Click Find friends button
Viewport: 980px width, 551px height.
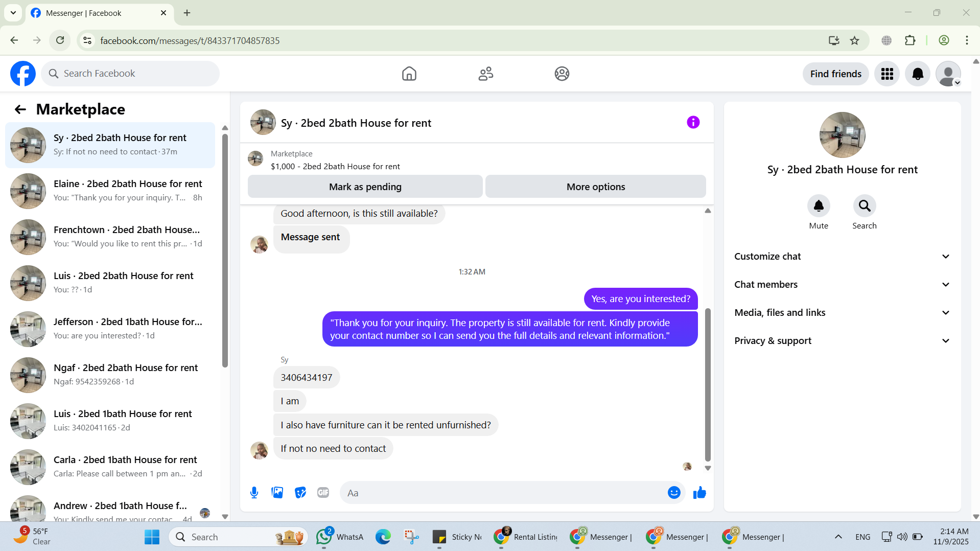835,74
